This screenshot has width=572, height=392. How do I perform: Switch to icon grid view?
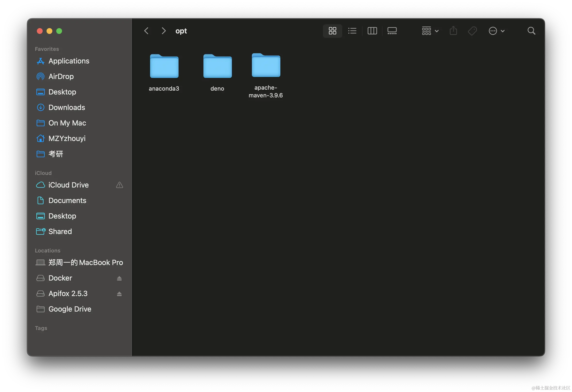click(332, 31)
